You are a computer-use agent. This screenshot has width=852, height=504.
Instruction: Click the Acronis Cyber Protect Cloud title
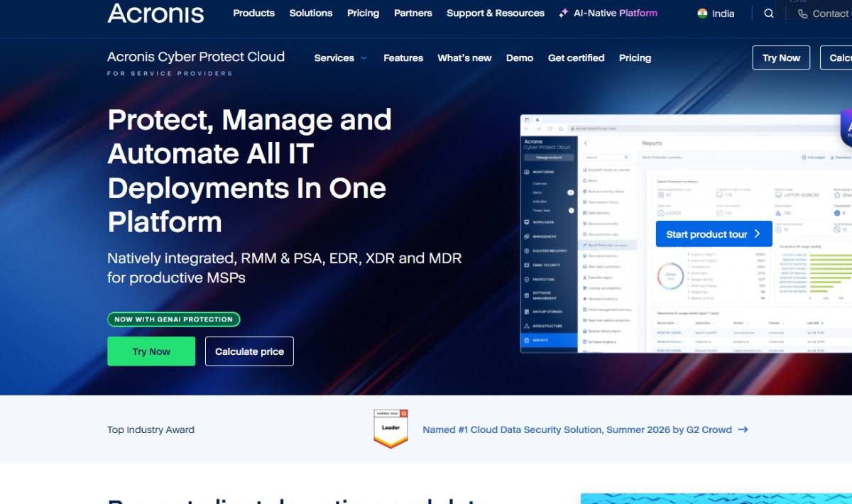pyautogui.click(x=196, y=57)
